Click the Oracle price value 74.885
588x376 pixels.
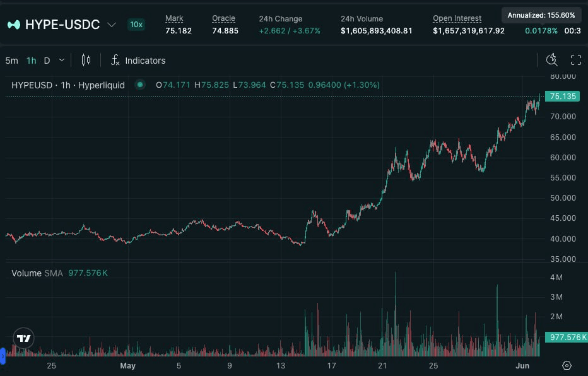pyautogui.click(x=225, y=31)
